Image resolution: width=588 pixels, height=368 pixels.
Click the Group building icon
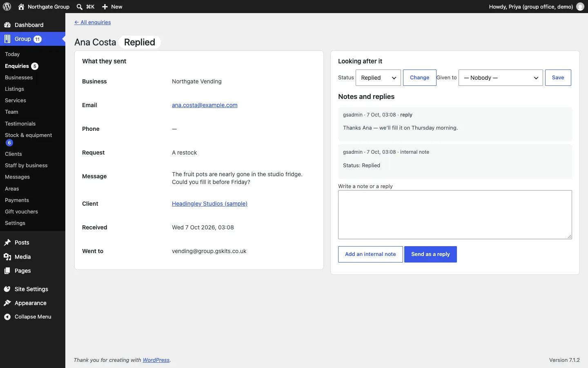[x=7, y=39]
